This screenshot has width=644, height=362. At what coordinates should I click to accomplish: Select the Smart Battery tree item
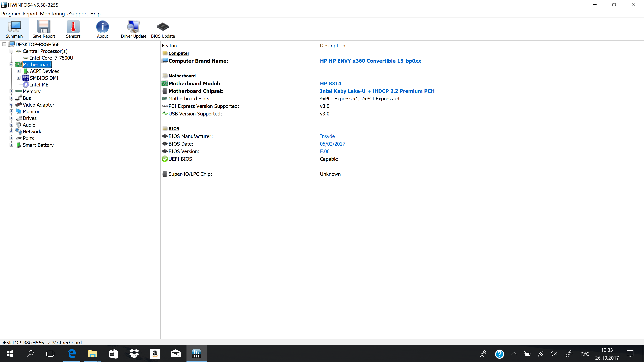(x=38, y=145)
